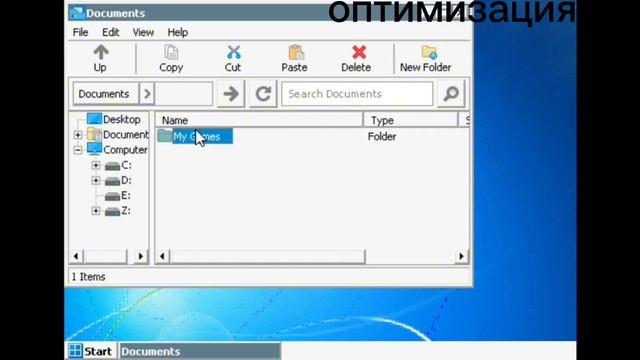
Task: Click the go arrow button
Action: (x=231, y=94)
